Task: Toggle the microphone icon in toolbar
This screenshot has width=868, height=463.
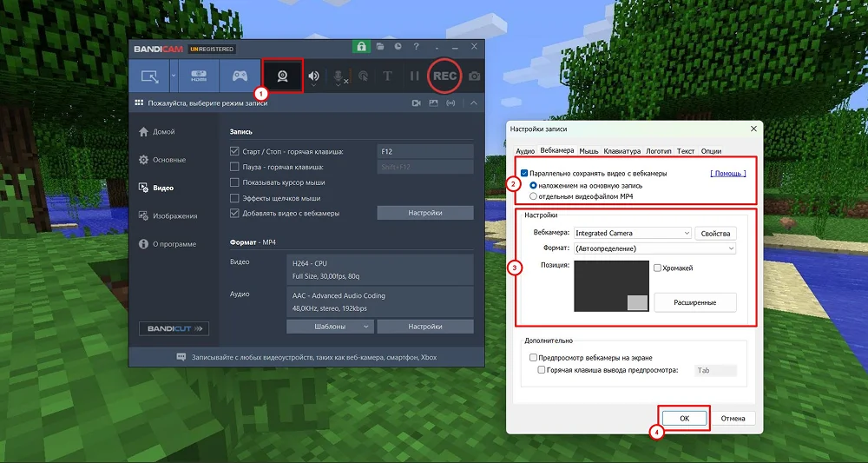Action: (339, 77)
